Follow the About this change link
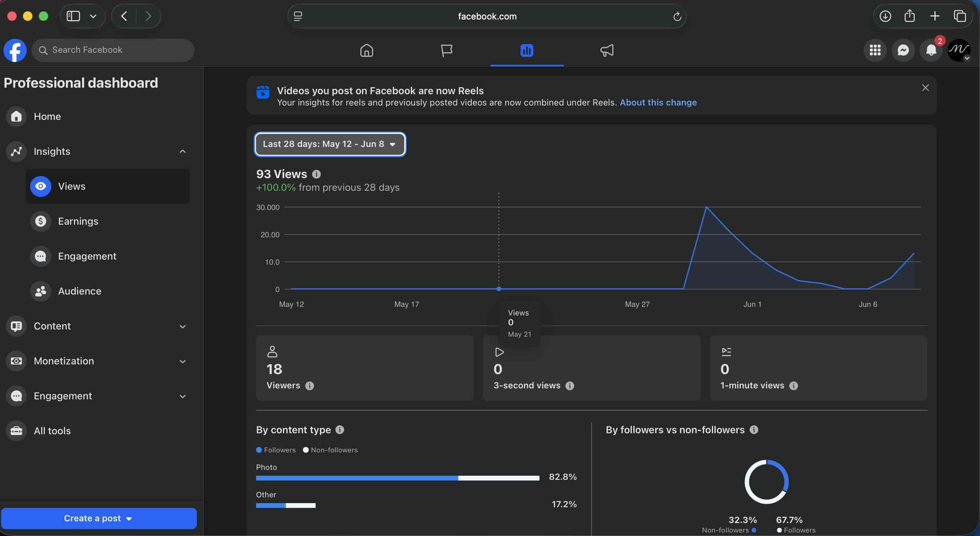Image resolution: width=980 pixels, height=536 pixels. pos(658,102)
